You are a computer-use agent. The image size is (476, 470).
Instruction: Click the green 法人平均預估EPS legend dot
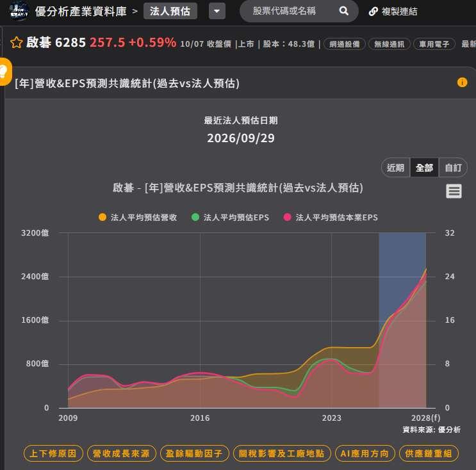click(x=195, y=217)
